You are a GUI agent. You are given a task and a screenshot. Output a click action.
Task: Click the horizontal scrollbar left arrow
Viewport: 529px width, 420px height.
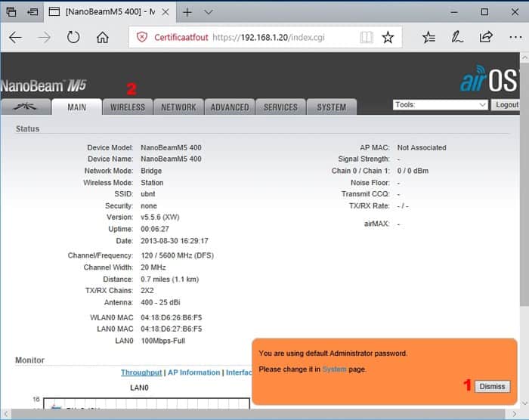tap(6, 414)
